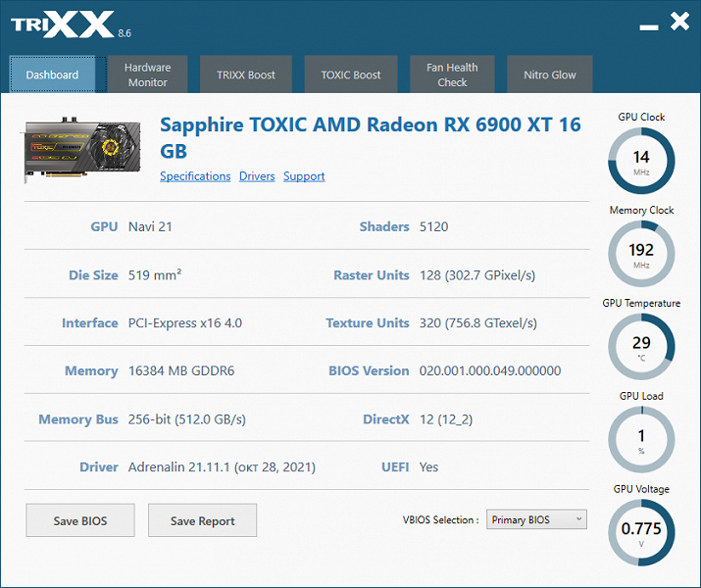Click the Raster Units value '128 (302.7 GPixel/s)'
This screenshot has height=588, width=701.
coord(477,274)
